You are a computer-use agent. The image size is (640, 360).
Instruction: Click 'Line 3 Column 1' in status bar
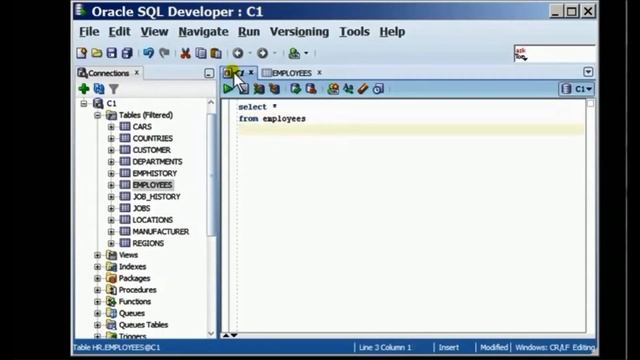click(x=385, y=348)
